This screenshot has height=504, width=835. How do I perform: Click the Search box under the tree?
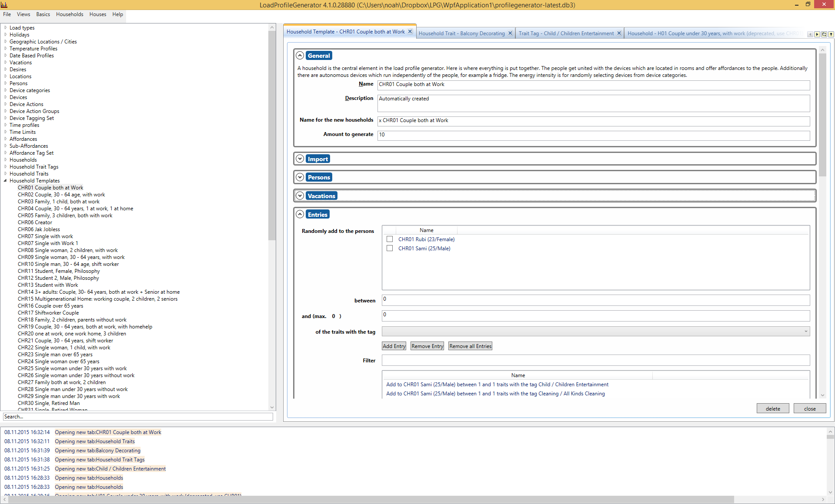click(x=138, y=417)
